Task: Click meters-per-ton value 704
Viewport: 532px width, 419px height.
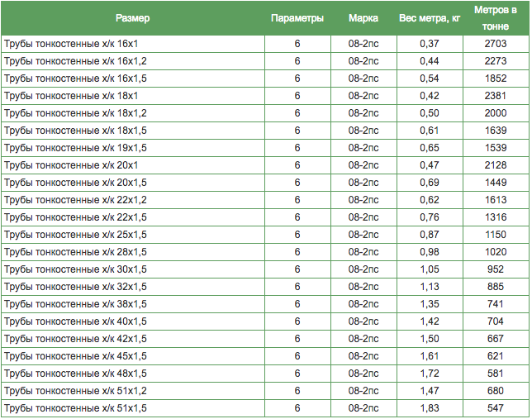Action: click(496, 321)
